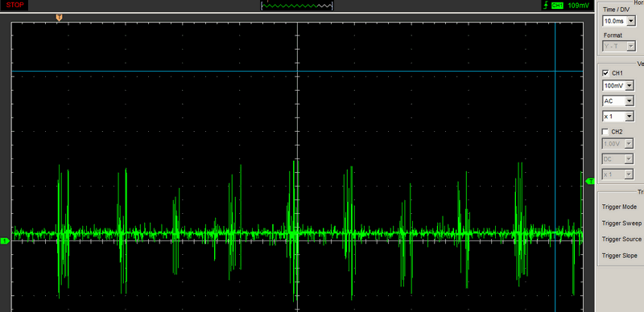
Task: Click the Trigger Mode label
Action: point(619,207)
